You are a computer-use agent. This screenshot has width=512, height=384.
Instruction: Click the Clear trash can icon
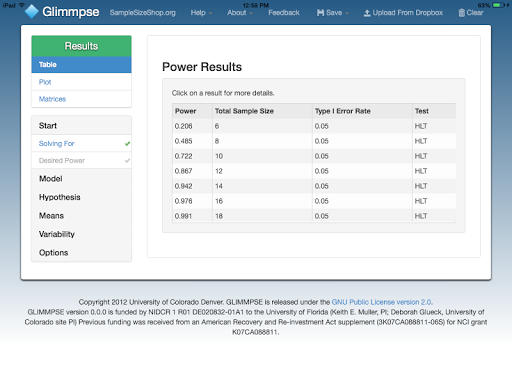(x=462, y=13)
